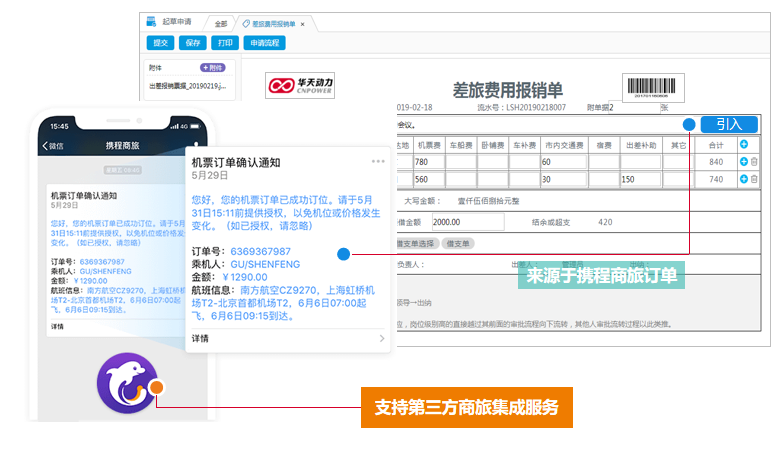Switch to the 全部 tab
This screenshot has height=453, width=784.
point(221,22)
